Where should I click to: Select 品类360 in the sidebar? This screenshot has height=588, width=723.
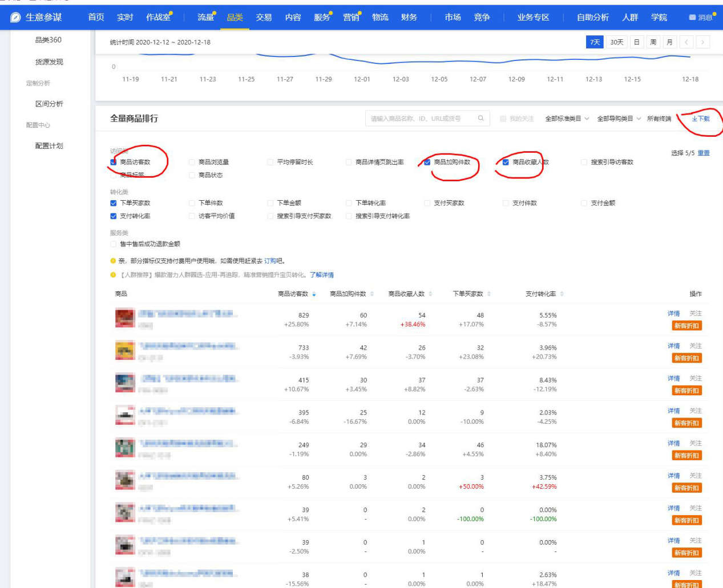click(x=49, y=40)
